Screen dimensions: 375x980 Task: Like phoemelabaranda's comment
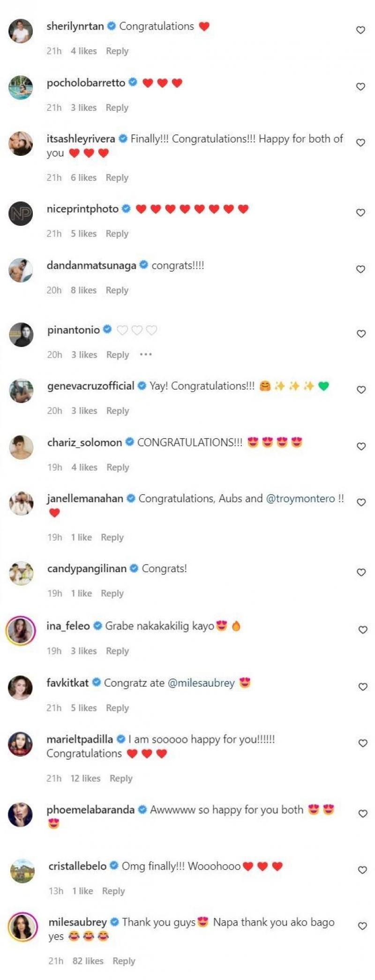pos(362,813)
